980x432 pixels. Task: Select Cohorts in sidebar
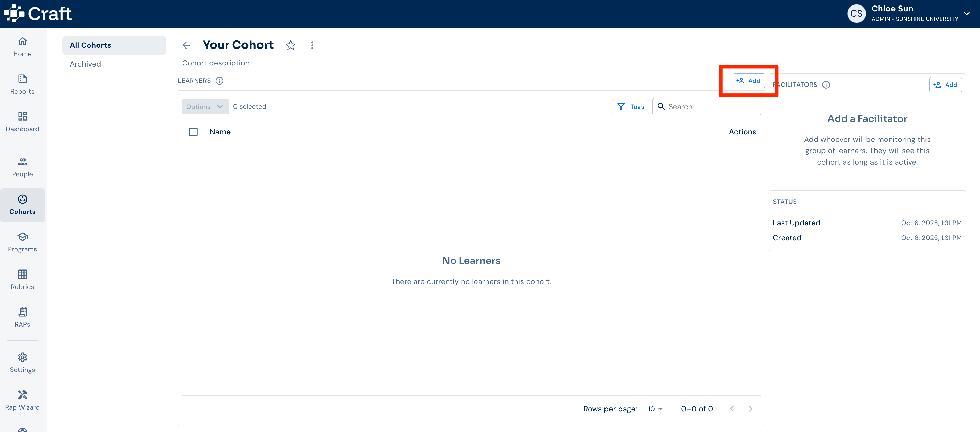coord(22,205)
